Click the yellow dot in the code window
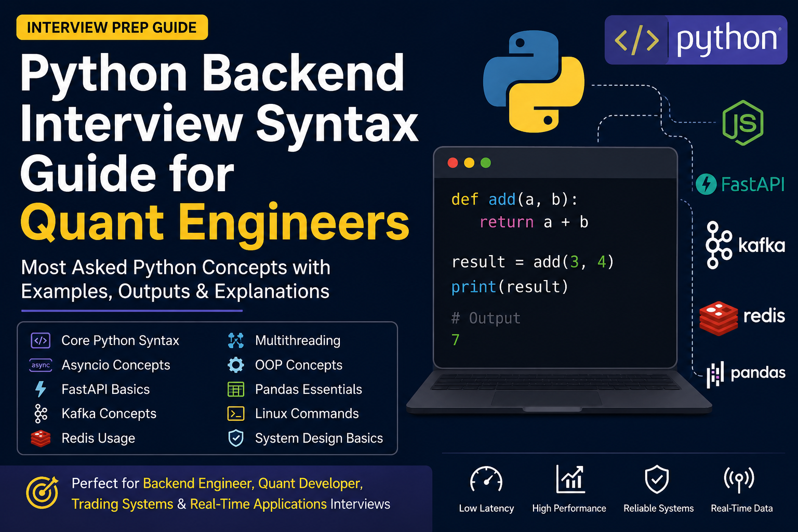This screenshot has height=532, width=798. click(x=469, y=163)
